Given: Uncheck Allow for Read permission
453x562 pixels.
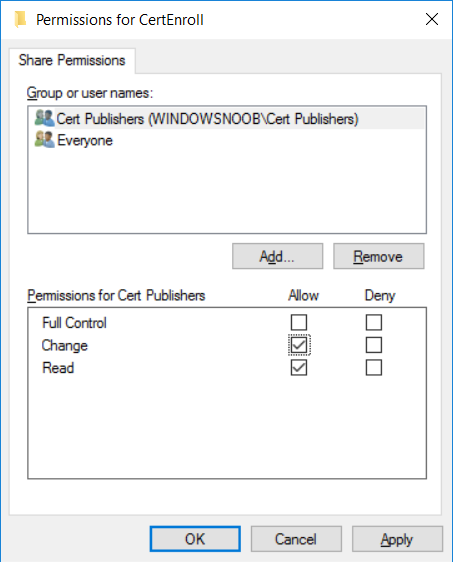Looking at the screenshot, I should tap(299, 368).
